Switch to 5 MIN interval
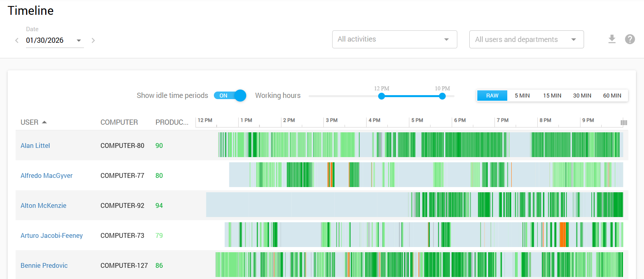Screen dimensions: 644x279 tap(522, 96)
